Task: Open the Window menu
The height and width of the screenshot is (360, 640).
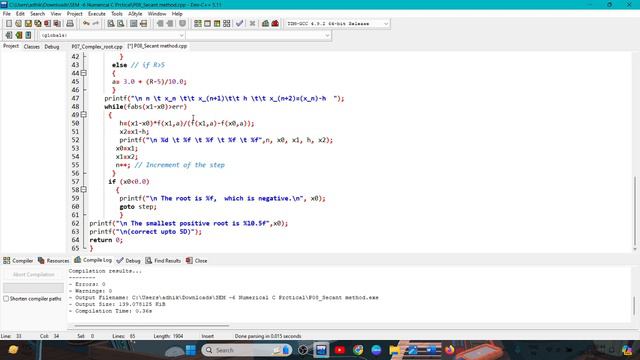Action: pyautogui.click(x=157, y=14)
